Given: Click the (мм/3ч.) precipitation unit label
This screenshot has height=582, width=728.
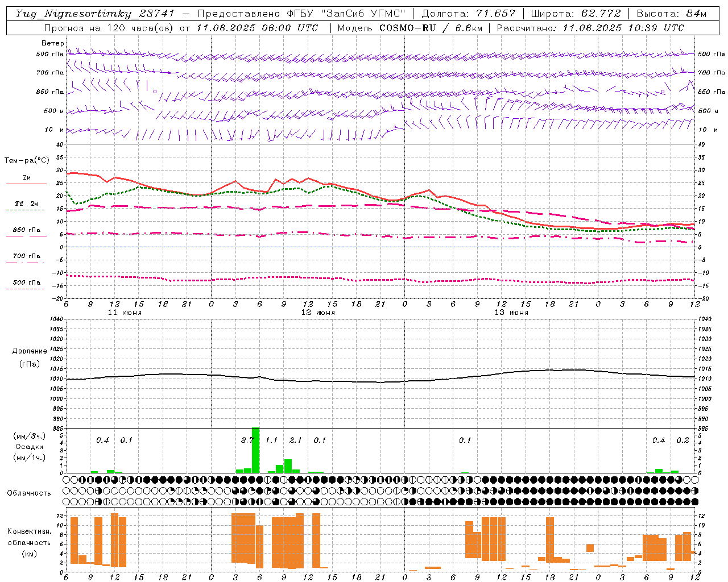Looking at the screenshot, I should pyautogui.click(x=30, y=436).
